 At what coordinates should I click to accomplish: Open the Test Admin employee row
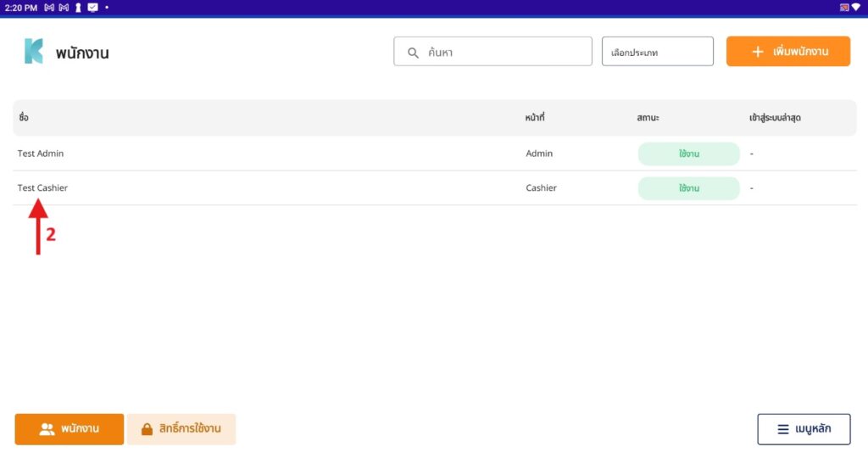point(41,154)
